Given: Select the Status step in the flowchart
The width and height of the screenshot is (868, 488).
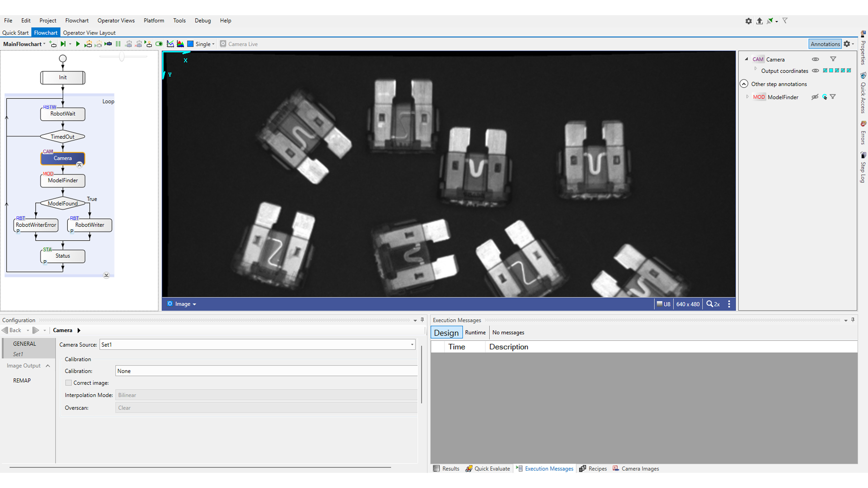Looking at the screenshot, I should [x=62, y=256].
